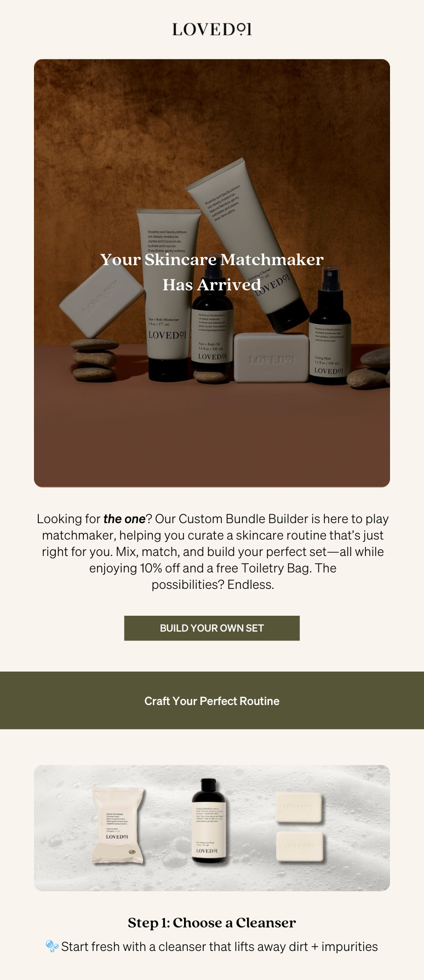Click the bubbles emoji icon

coord(52,946)
